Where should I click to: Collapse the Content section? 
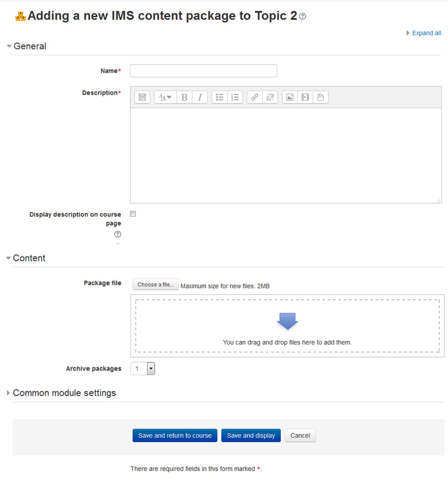pyautogui.click(x=29, y=258)
